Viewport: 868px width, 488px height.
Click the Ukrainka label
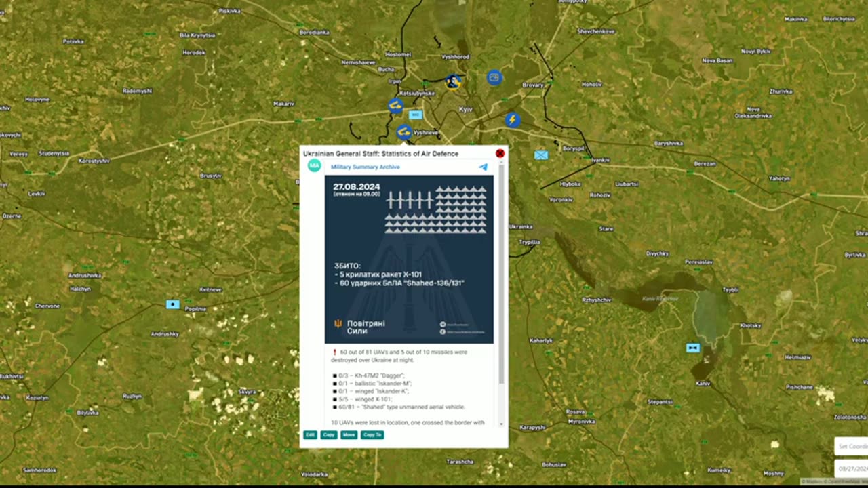521,226
